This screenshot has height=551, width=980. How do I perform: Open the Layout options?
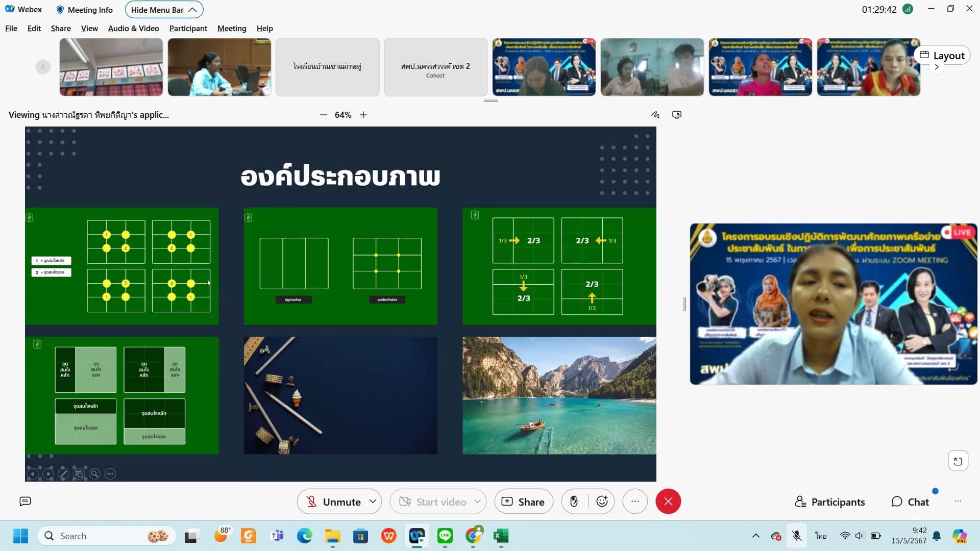click(942, 55)
